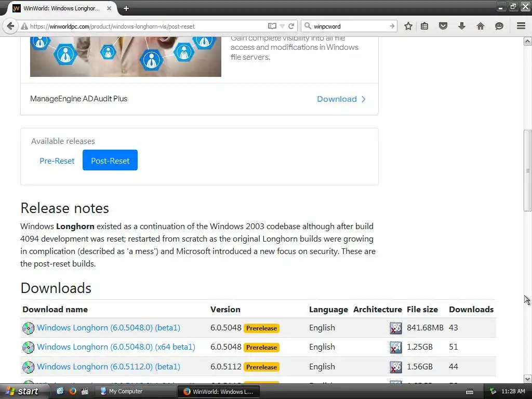Expand the address bar history dropdown arrow
532x399 pixels.
282,26
